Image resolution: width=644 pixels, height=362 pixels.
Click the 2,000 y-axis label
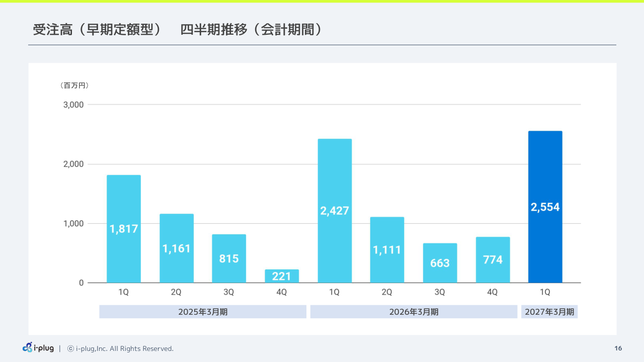coord(73,164)
